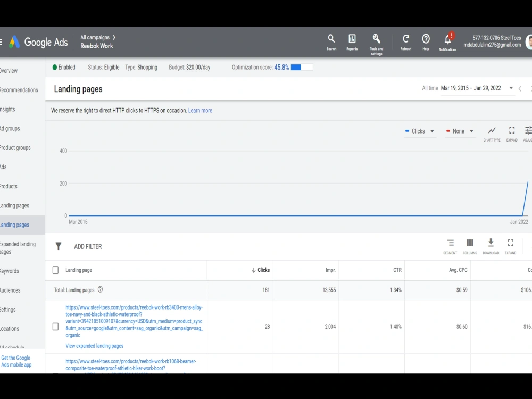532x399 pixels.
Task: Click Budget: $20.00/day text
Action: (189, 67)
